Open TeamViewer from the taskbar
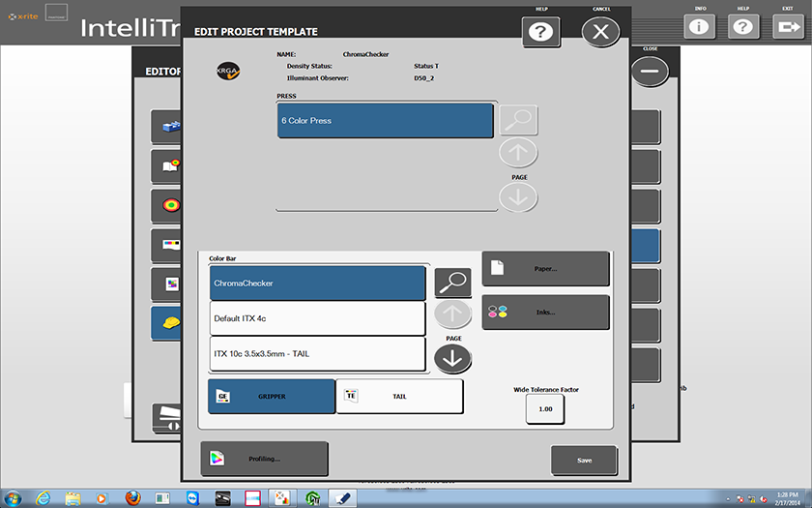Screen dimensions: 812x508 pos(192,498)
